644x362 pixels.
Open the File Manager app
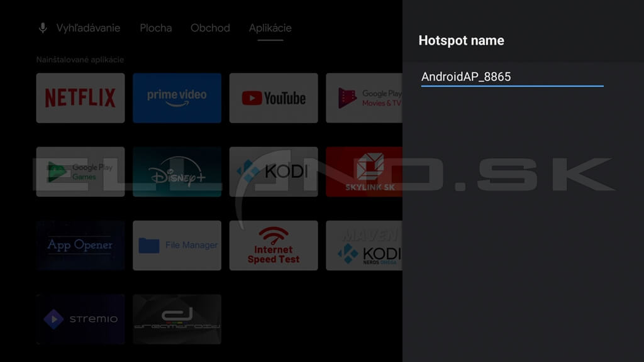[177, 245]
